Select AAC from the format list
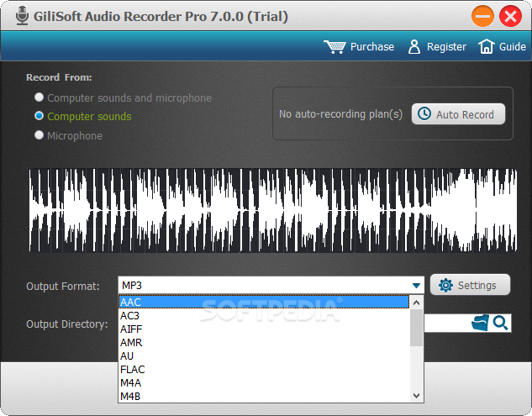The height and width of the screenshot is (416, 532). [x=264, y=302]
